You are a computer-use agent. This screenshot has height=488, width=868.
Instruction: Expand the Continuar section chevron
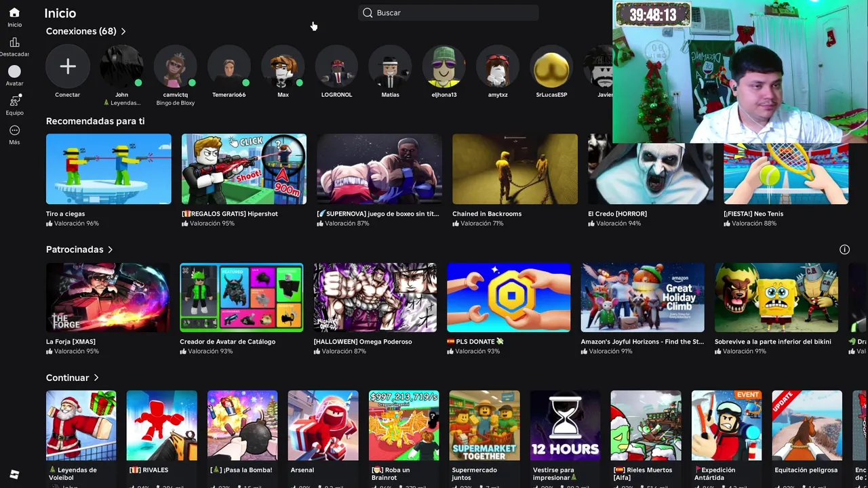[96, 378]
